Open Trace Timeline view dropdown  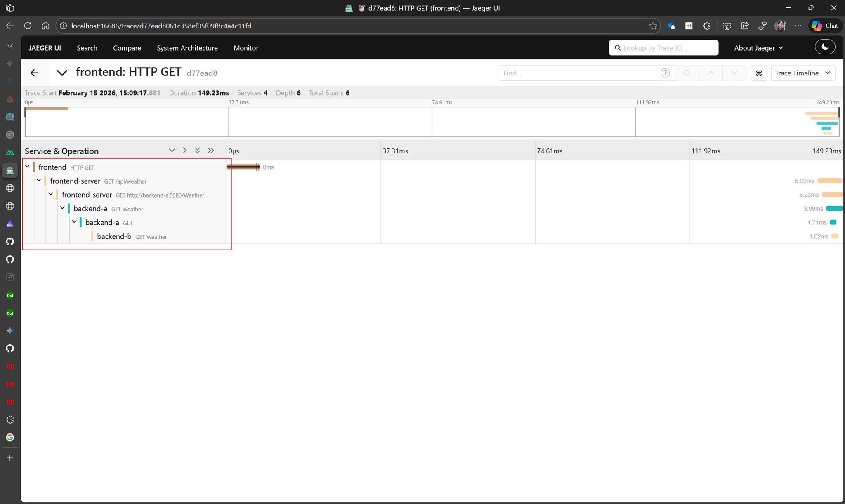[803, 73]
